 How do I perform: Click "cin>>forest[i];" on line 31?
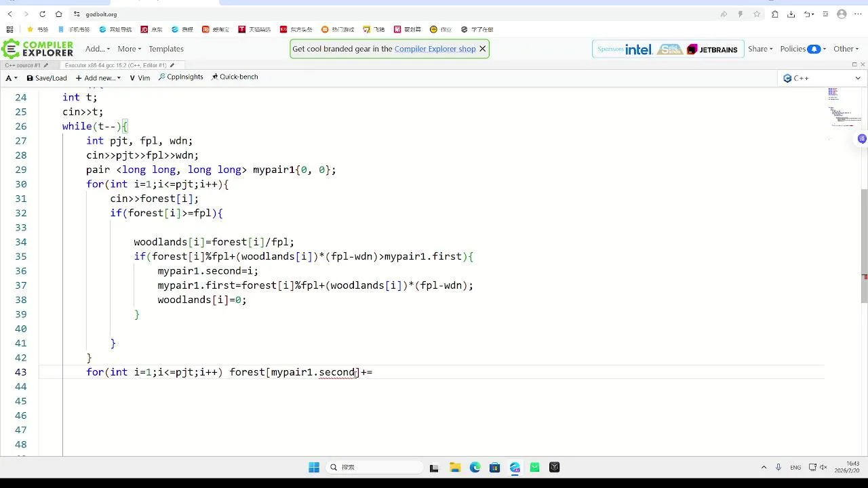point(155,199)
